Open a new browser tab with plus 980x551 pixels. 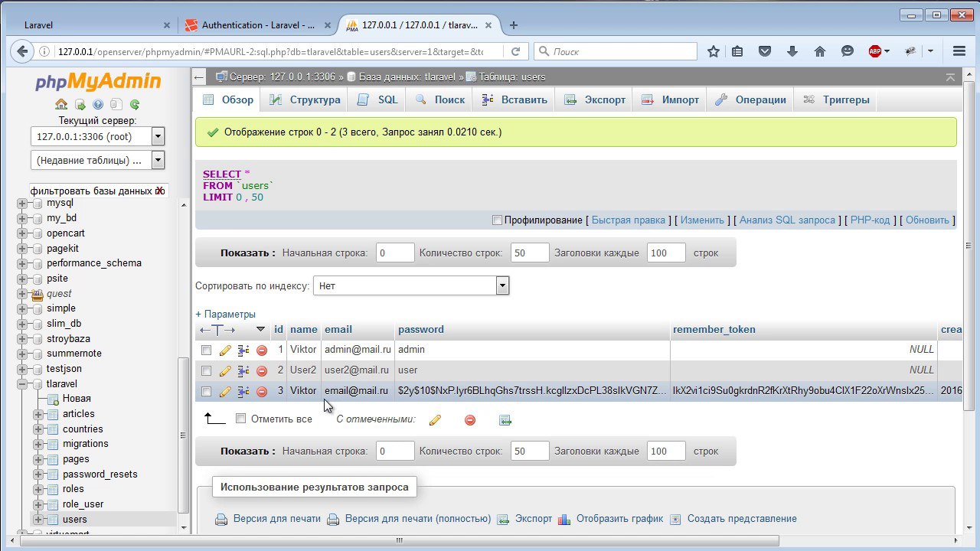point(513,25)
